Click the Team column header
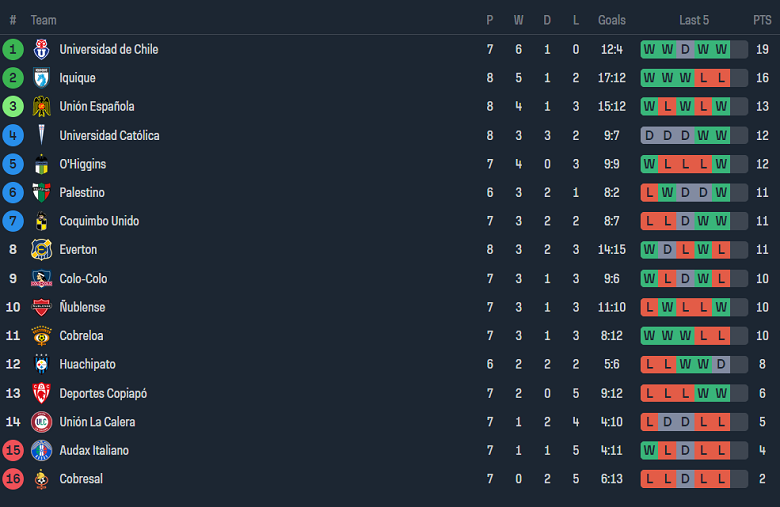 click(x=43, y=20)
